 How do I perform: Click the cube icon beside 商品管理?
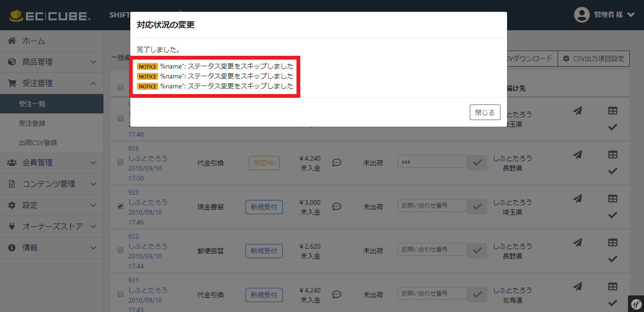pyautogui.click(x=12, y=62)
